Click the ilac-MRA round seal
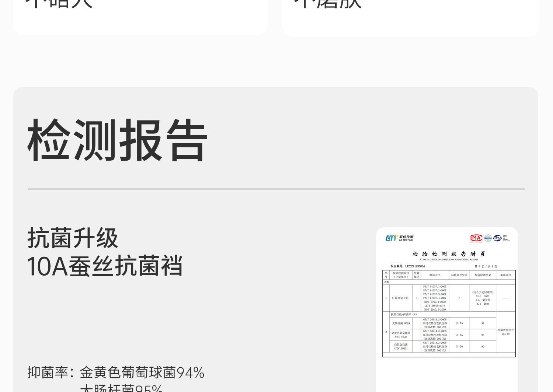 [x=488, y=238]
